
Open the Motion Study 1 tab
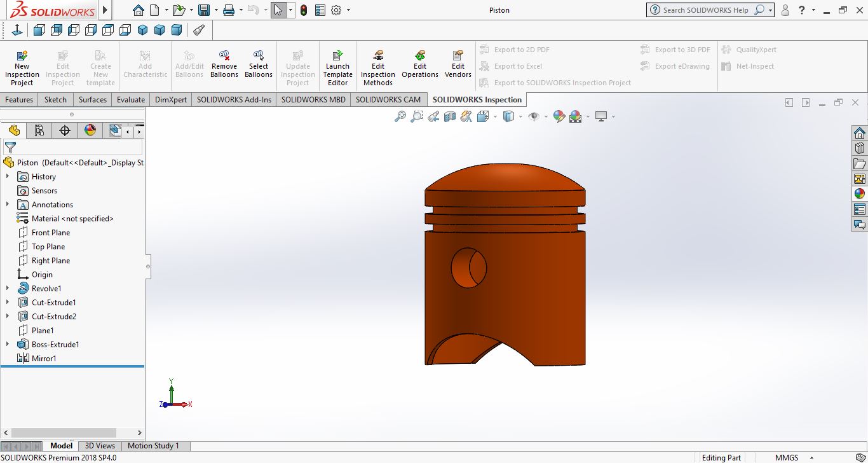pyautogui.click(x=153, y=446)
